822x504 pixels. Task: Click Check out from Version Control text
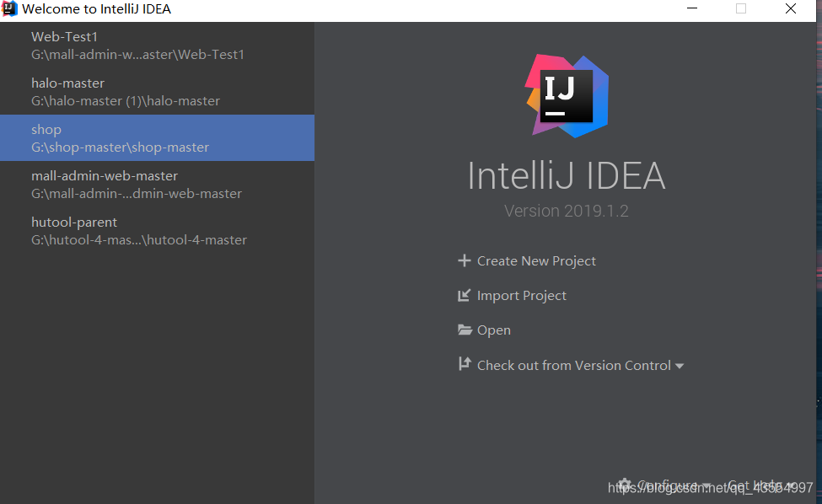[x=574, y=365]
